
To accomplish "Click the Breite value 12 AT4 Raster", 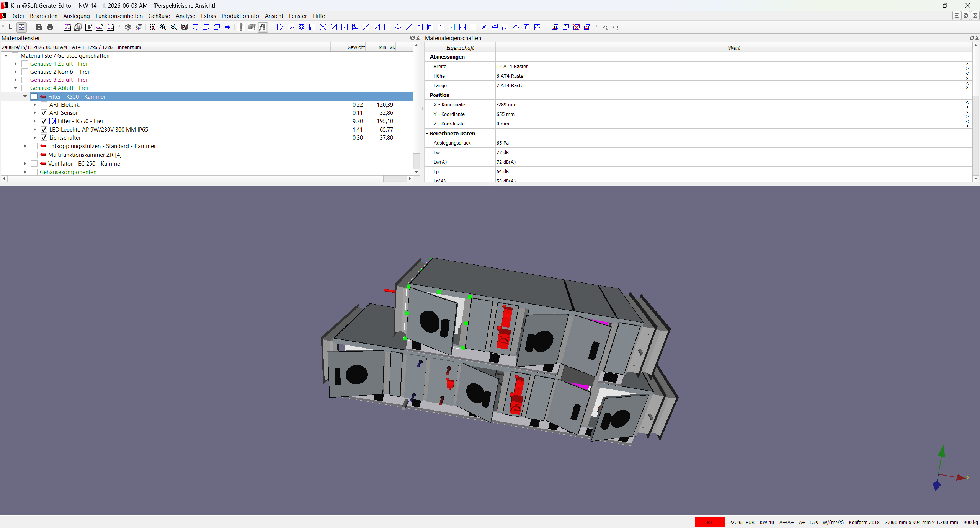I will [x=512, y=67].
